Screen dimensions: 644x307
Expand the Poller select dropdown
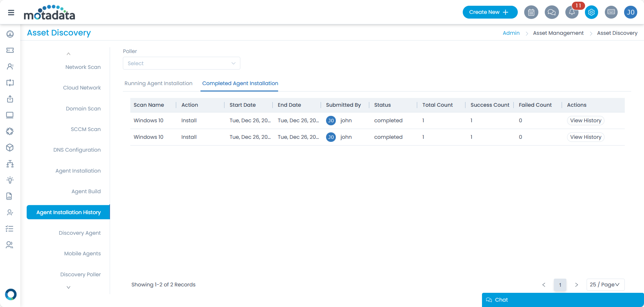181,63
